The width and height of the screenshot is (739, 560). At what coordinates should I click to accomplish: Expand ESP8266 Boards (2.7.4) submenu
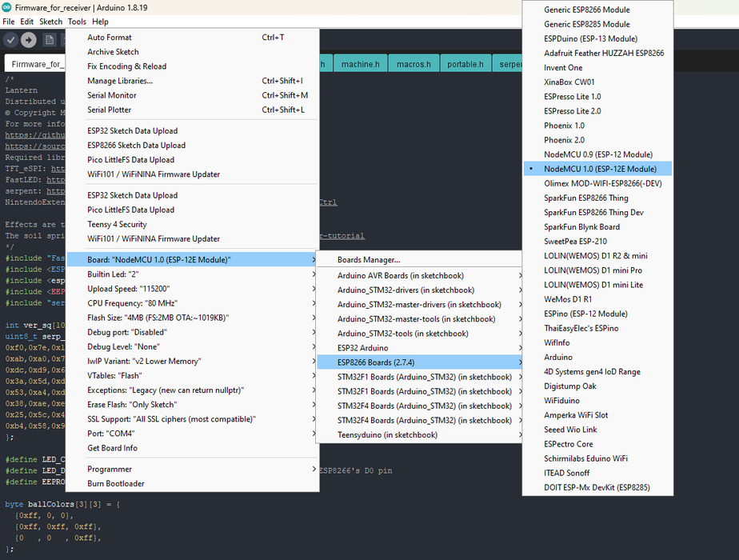pyautogui.click(x=419, y=362)
